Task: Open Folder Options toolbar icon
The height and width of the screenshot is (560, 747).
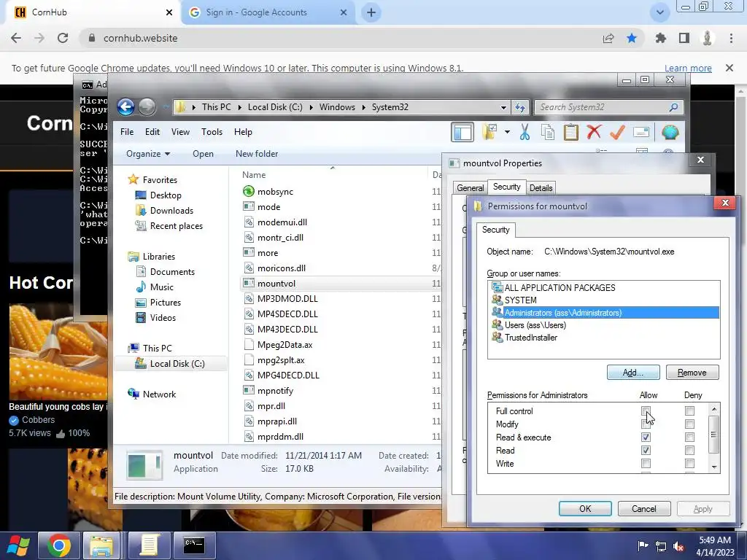Action: (489, 132)
